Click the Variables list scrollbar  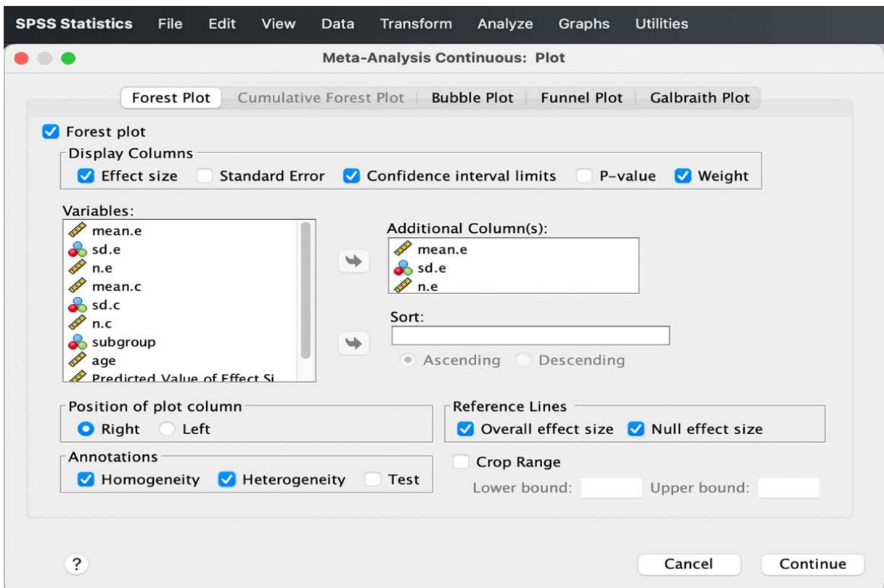click(306, 290)
